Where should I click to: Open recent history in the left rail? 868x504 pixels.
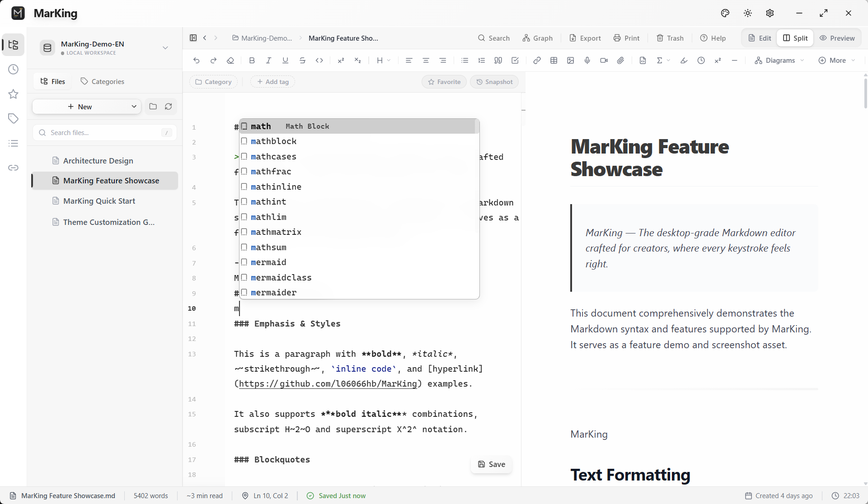point(13,70)
